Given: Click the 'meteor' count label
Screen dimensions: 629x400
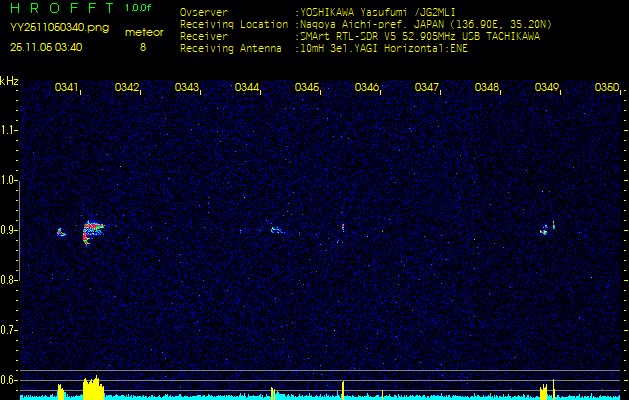Looking at the screenshot, I should [144, 32].
